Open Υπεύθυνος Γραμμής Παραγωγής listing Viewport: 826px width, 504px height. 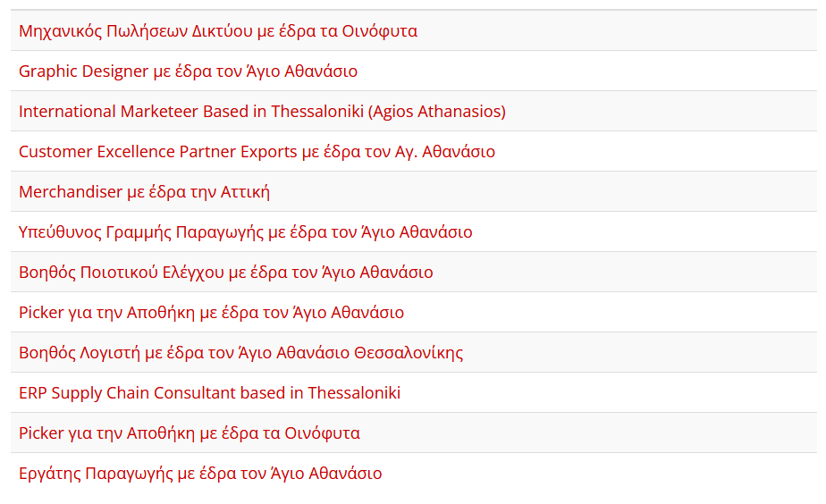[x=246, y=232]
